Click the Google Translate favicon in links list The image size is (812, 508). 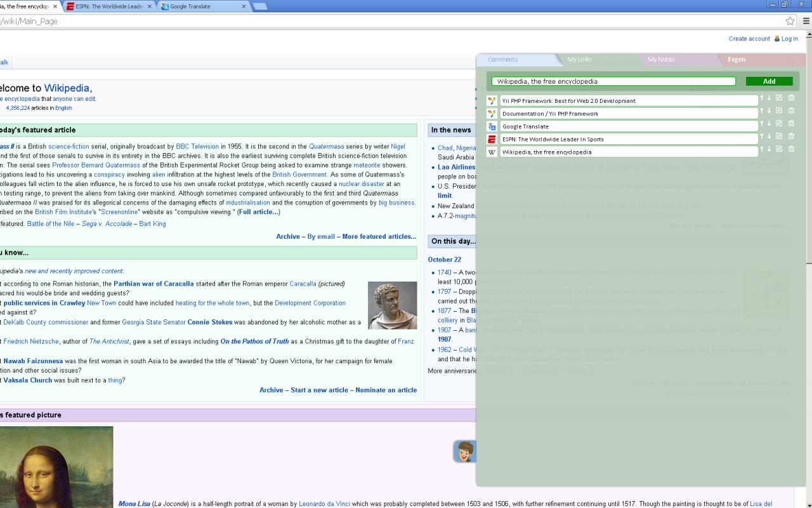[x=492, y=126]
